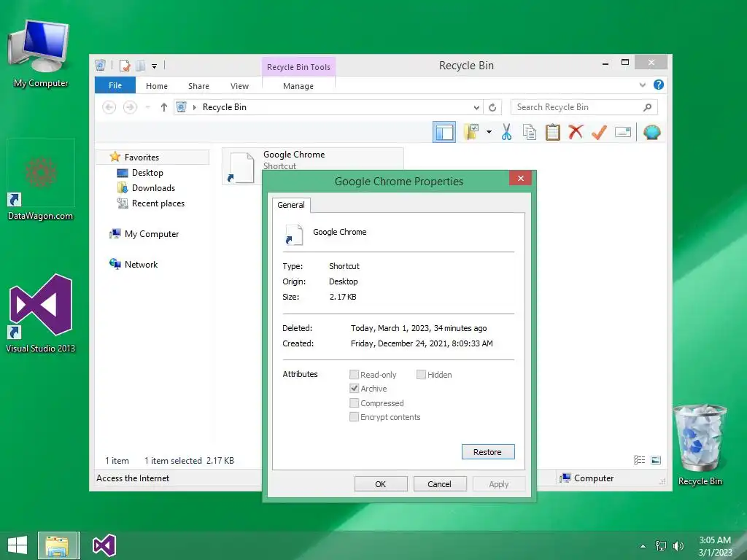The width and height of the screenshot is (747, 560).
Task: Go back using the back arrow
Action: pos(109,107)
